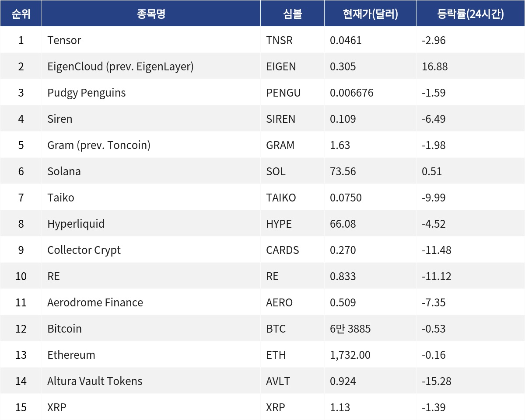The image size is (525, 420).
Task: Click the 등락률(24시간) column header
Action: tap(470, 14)
